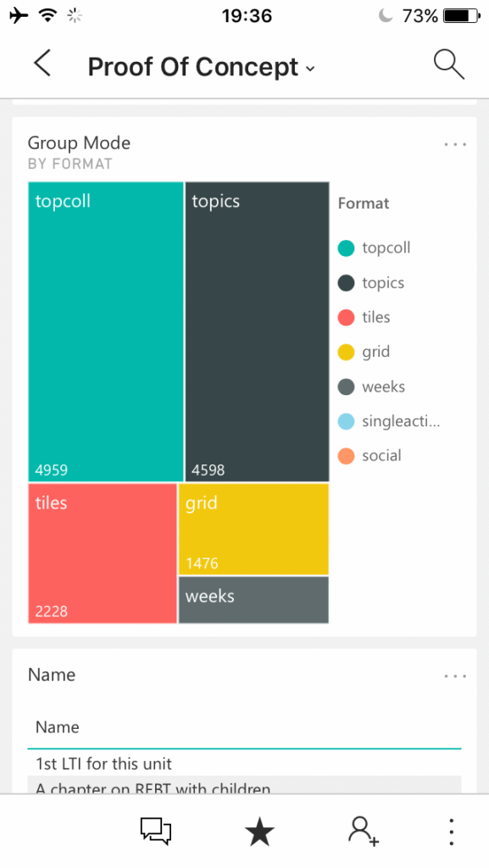Select the yellow grid treemap block
The image size is (489, 868).
tap(254, 529)
